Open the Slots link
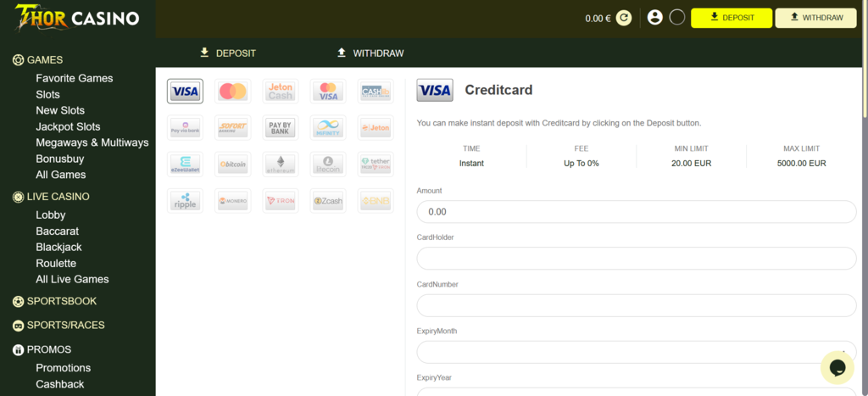The width and height of the screenshot is (868, 396). (47, 95)
